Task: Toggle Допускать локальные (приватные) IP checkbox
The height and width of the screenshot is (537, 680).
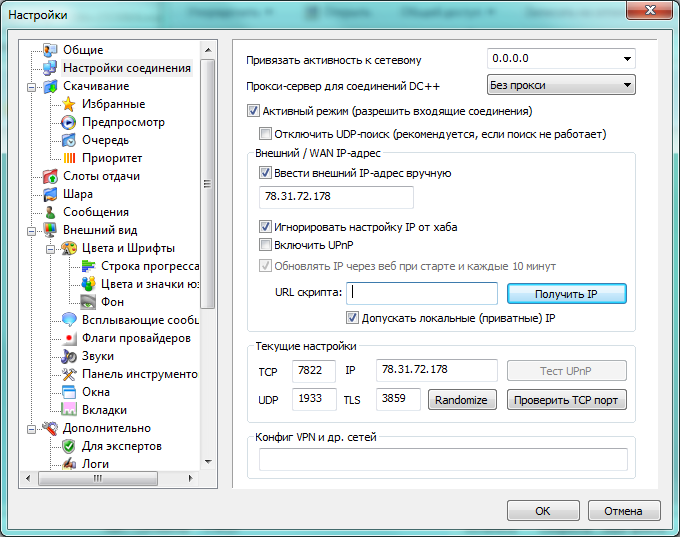Action: (352, 318)
